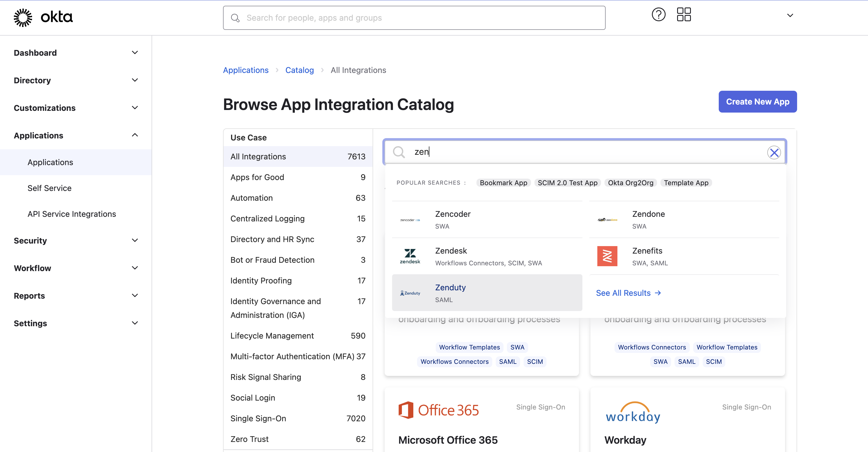Viewport: 868px width, 452px height.
Task: Click the Workday logo
Action: point(633,413)
